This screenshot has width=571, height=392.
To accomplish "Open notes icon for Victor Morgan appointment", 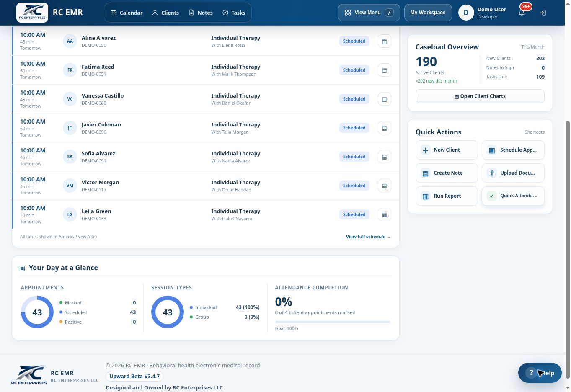I will 384,186.
